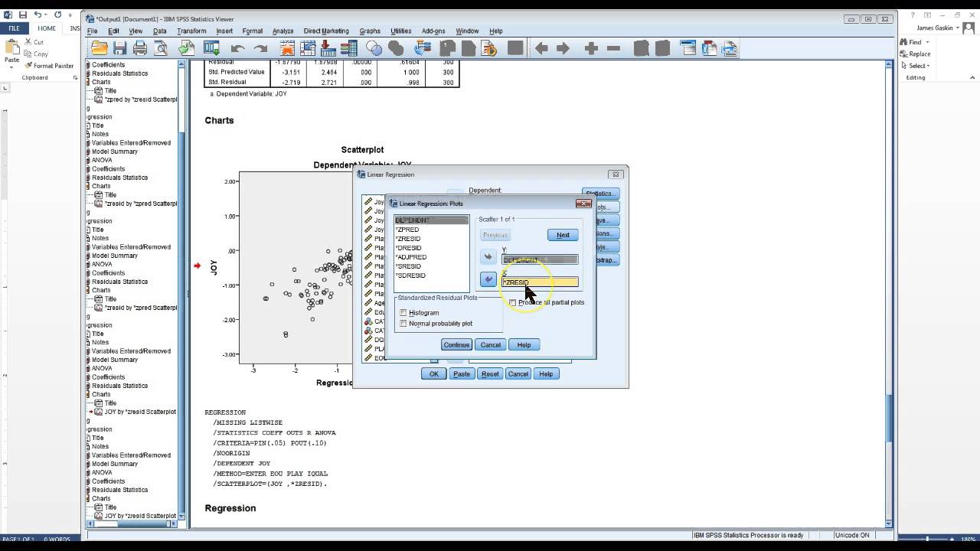Click the arrow button beside the X field

[x=488, y=279]
